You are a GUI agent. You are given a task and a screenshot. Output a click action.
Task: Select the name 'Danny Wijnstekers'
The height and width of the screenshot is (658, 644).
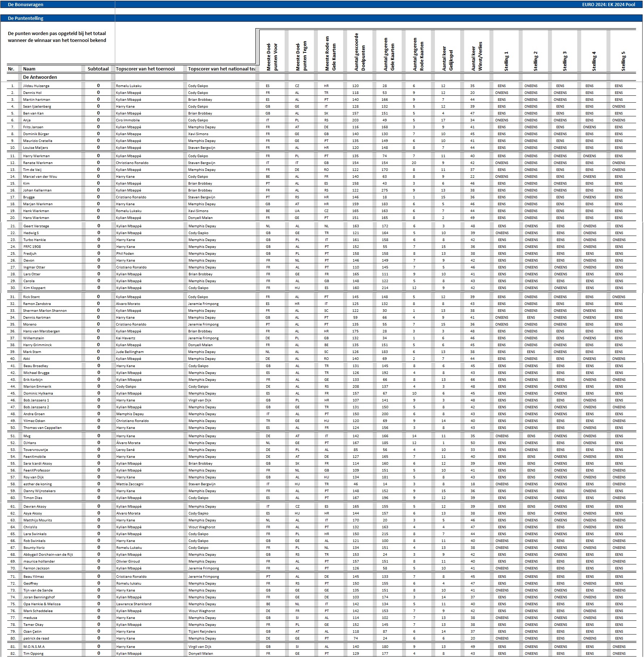coord(39,491)
